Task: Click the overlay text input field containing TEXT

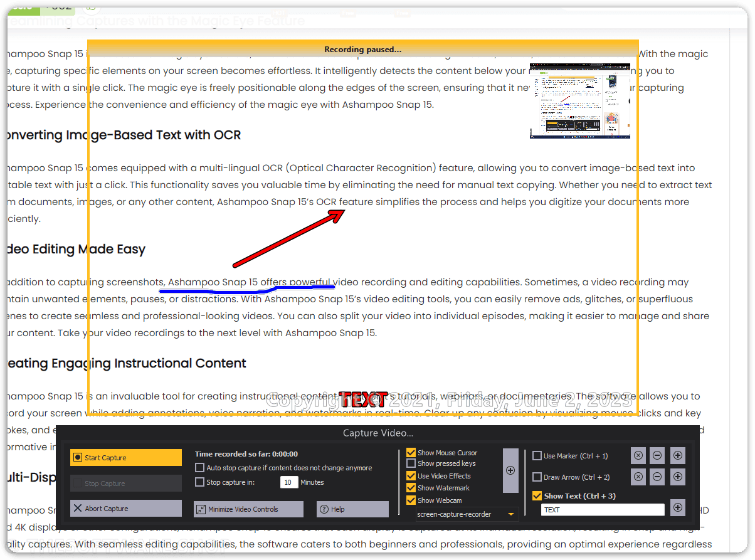Action: pos(603,510)
